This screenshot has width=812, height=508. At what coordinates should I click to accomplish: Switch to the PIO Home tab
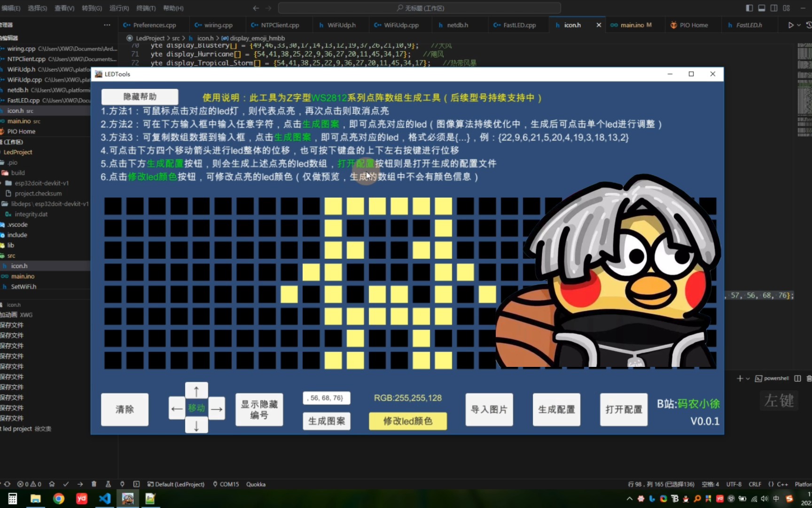click(x=693, y=25)
